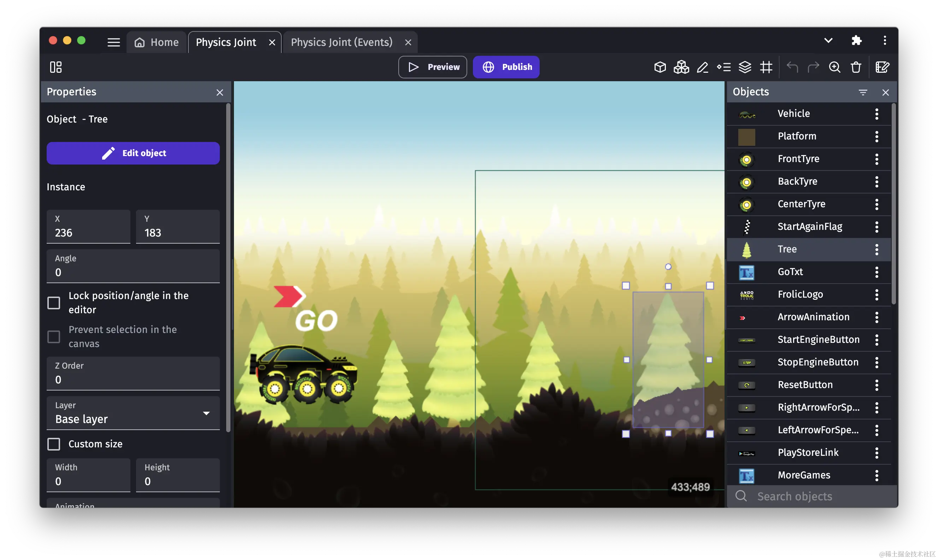Viewport: 938px width, 560px height.
Task: Toggle Prevent selection in the canvas
Action: [54, 336]
